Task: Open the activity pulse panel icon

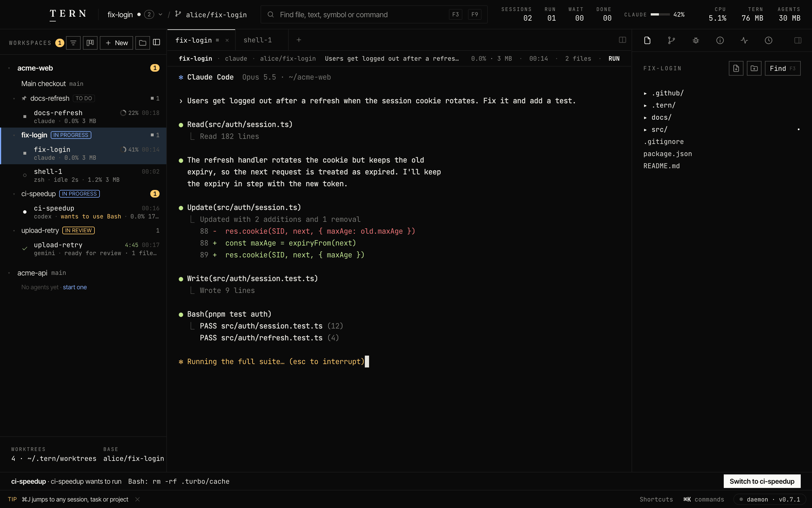Action: (744, 40)
